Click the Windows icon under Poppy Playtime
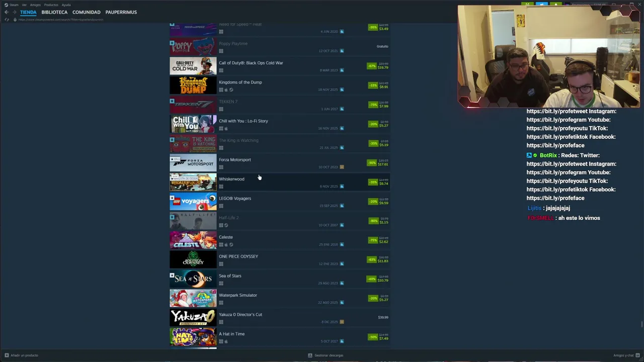 coord(221,51)
